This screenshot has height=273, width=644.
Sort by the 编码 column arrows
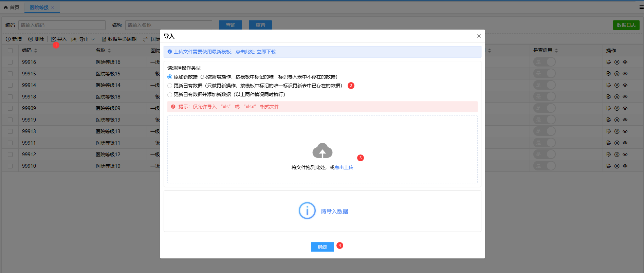(x=36, y=51)
